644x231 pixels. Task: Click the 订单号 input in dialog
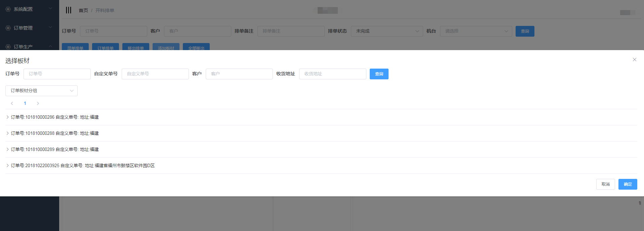(x=57, y=74)
